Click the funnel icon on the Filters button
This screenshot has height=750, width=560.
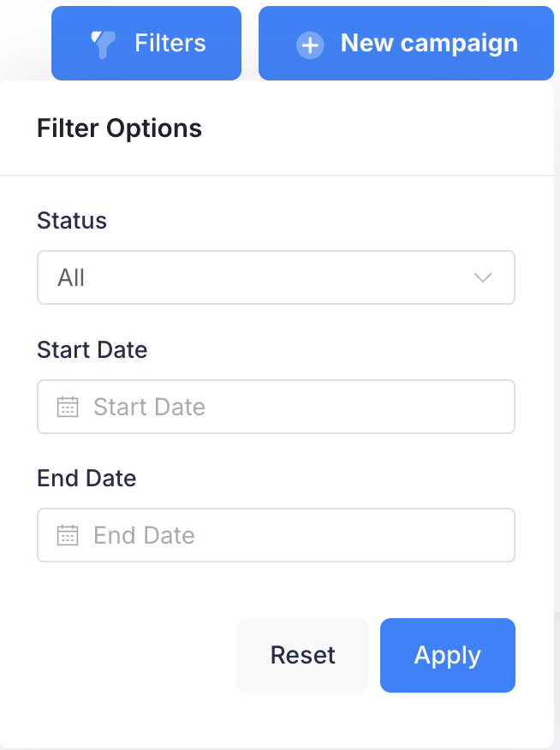101,43
